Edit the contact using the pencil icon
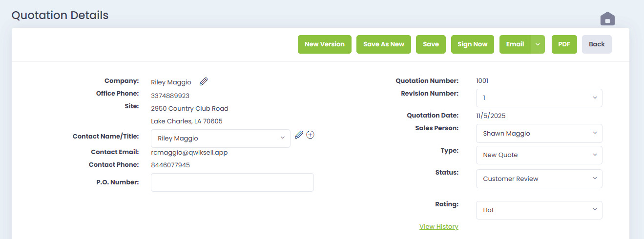Screen dimensions: 644x239 tap(299, 135)
